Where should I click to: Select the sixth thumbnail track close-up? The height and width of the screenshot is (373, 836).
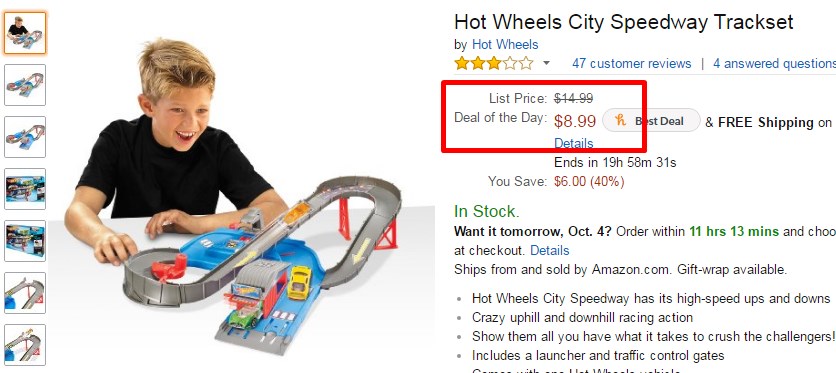pyautogui.click(x=25, y=293)
